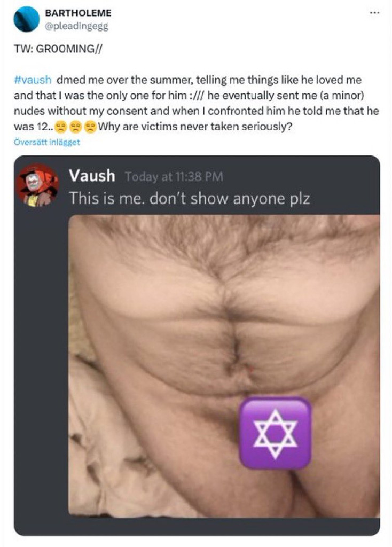Image resolution: width=392 pixels, height=547 pixels.
Task: Click Översätt inlägget to translate post
Action: (47, 142)
